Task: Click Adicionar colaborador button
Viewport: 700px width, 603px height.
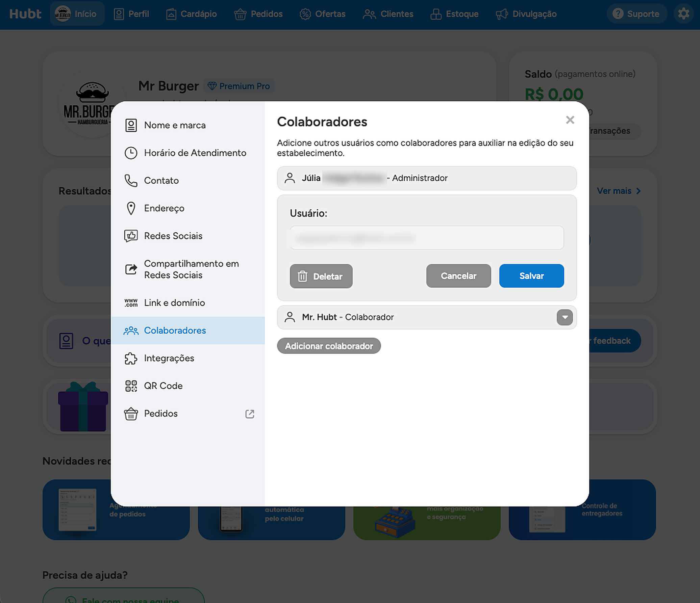Action: (329, 346)
